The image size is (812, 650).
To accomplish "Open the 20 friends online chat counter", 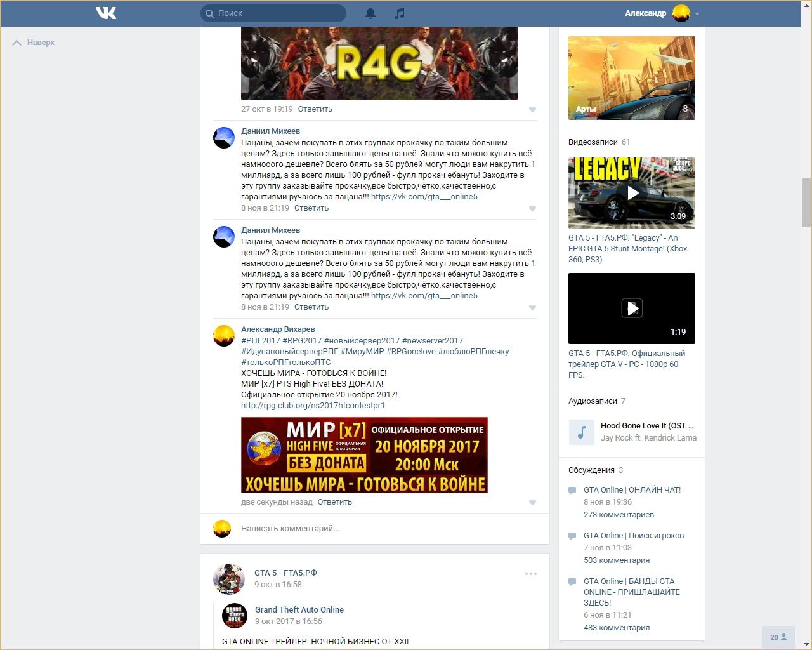I will (x=778, y=637).
